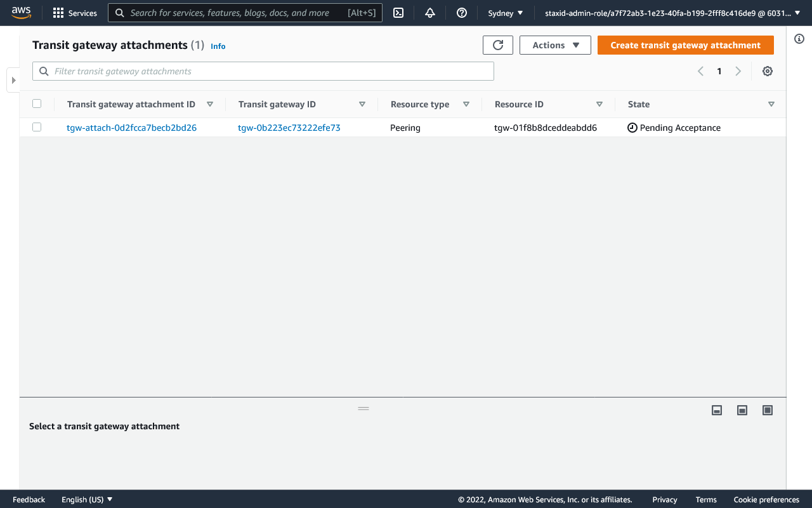Refresh the transit gateway attachments list

(x=498, y=45)
